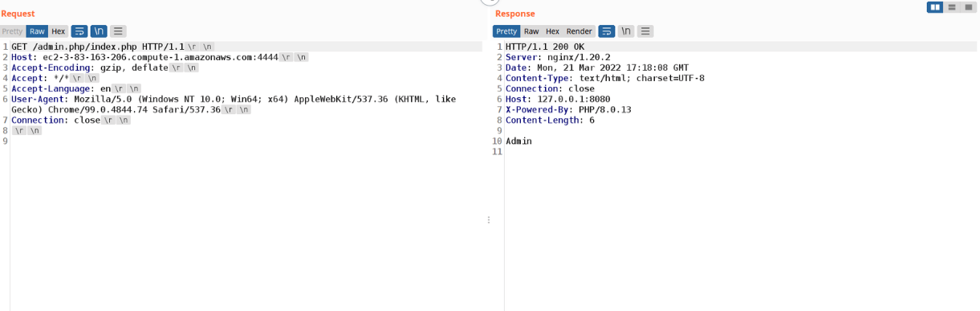The height and width of the screenshot is (311, 980).
Task: Click the Content-Type: text/html response header
Action: (605, 79)
